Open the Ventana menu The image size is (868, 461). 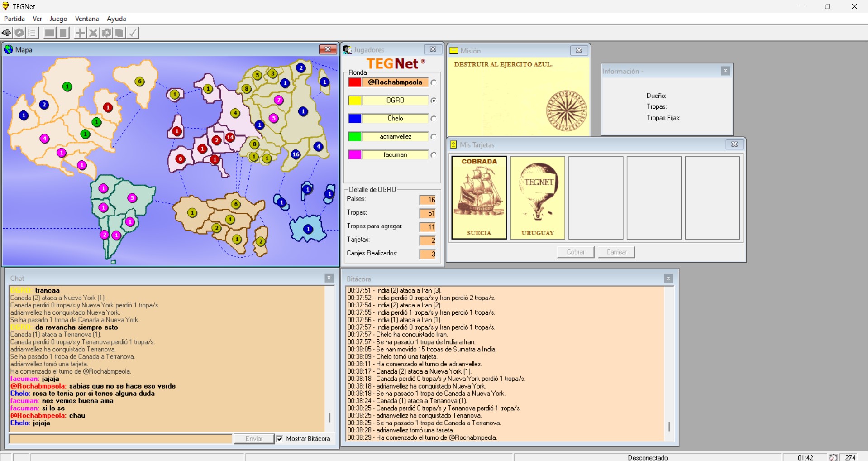point(87,19)
